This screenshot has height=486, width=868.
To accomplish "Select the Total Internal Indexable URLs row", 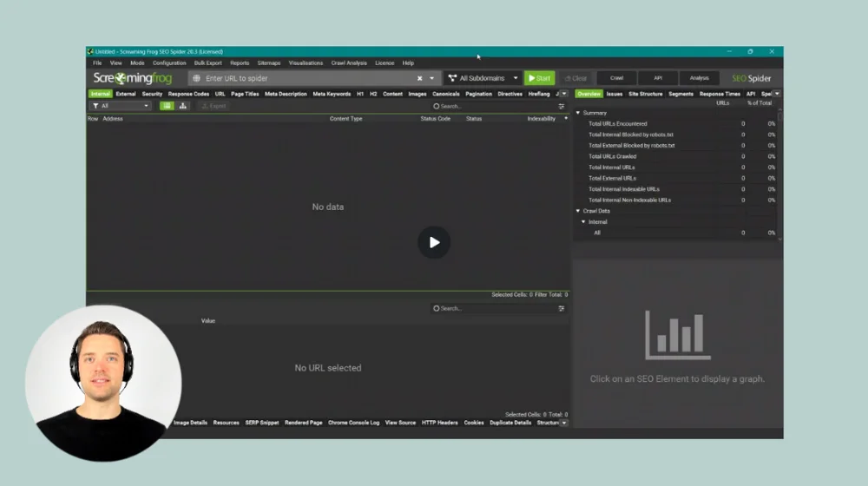I will 675,189.
